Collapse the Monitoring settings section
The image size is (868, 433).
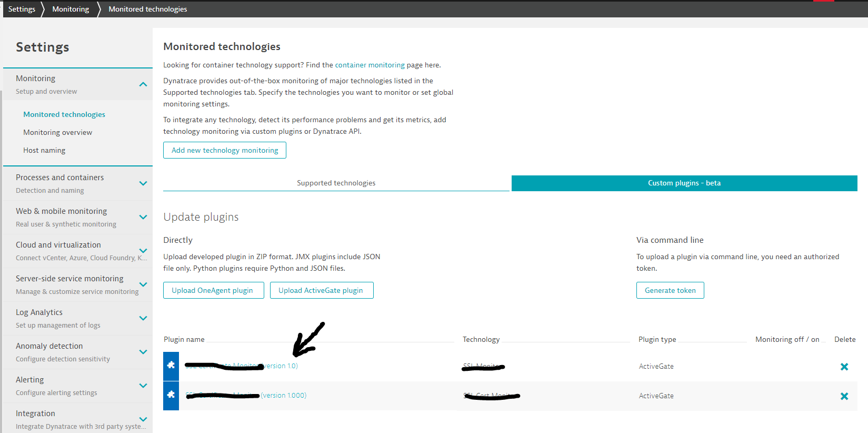143,84
